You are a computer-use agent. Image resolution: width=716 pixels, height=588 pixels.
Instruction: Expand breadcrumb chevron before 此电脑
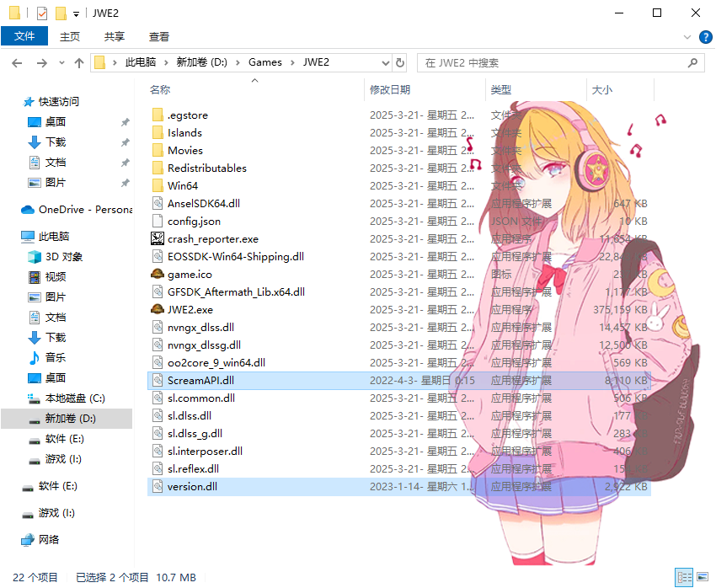coord(115,62)
